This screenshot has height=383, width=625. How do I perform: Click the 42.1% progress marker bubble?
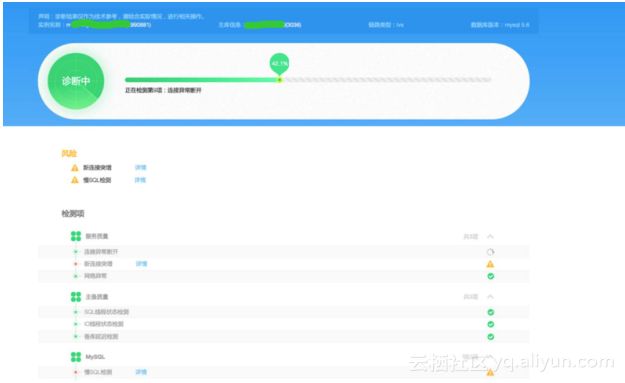coord(279,63)
